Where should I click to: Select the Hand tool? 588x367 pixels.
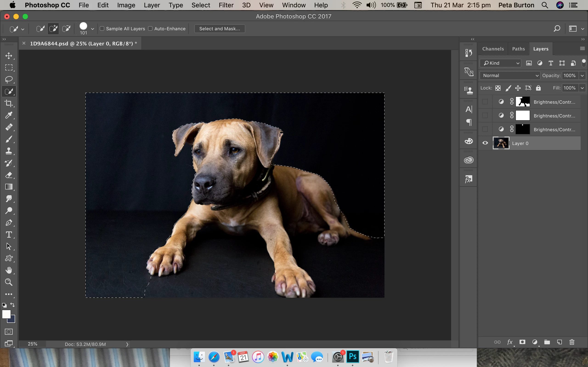tap(9, 270)
